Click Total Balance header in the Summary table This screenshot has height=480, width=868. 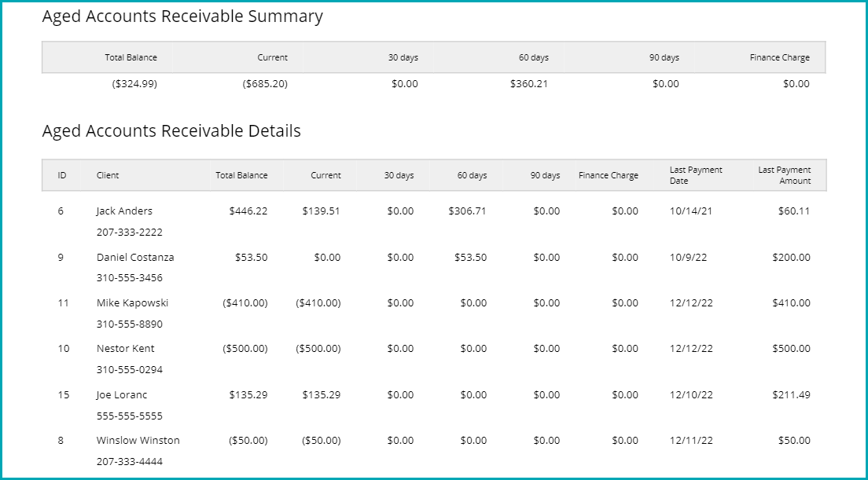pos(131,57)
